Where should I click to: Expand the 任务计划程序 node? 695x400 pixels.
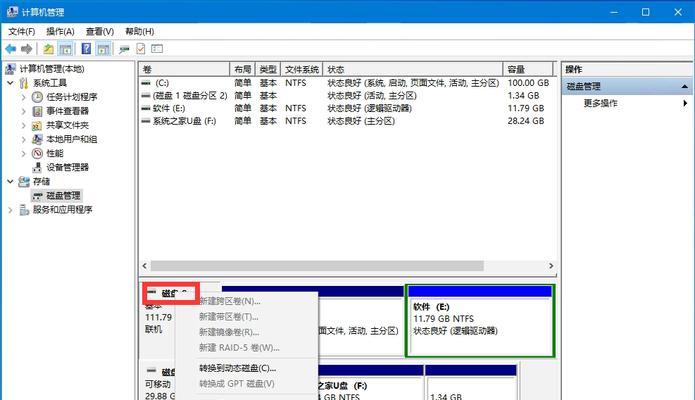point(23,97)
